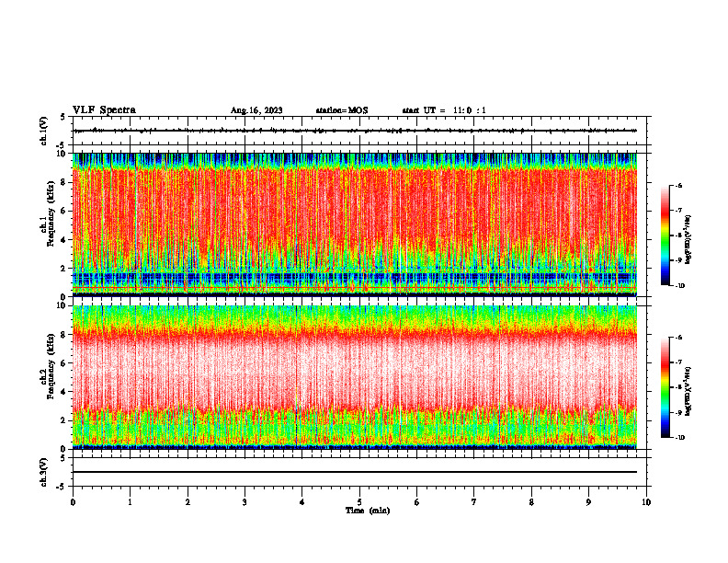The height and width of the screenshot is (563, 728).
Task: Click time axis tick label '4'
Action: 302,502
